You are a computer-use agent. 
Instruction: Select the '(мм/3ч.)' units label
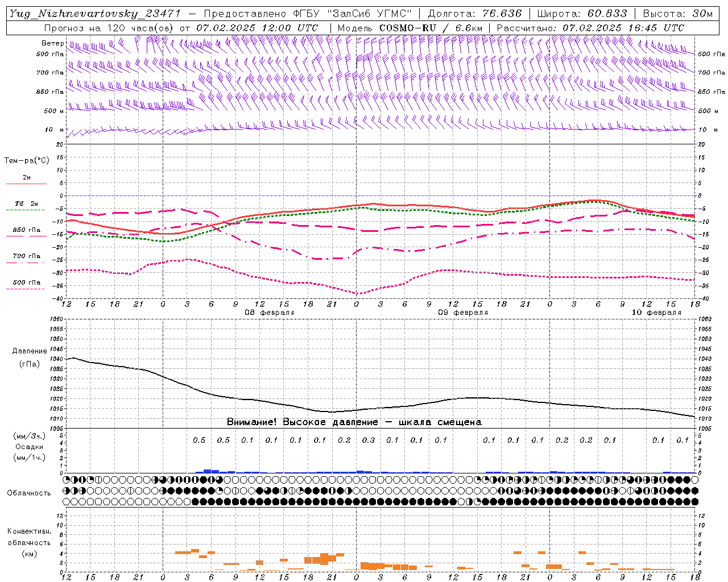pyautogui.click(x=30, y=436)
